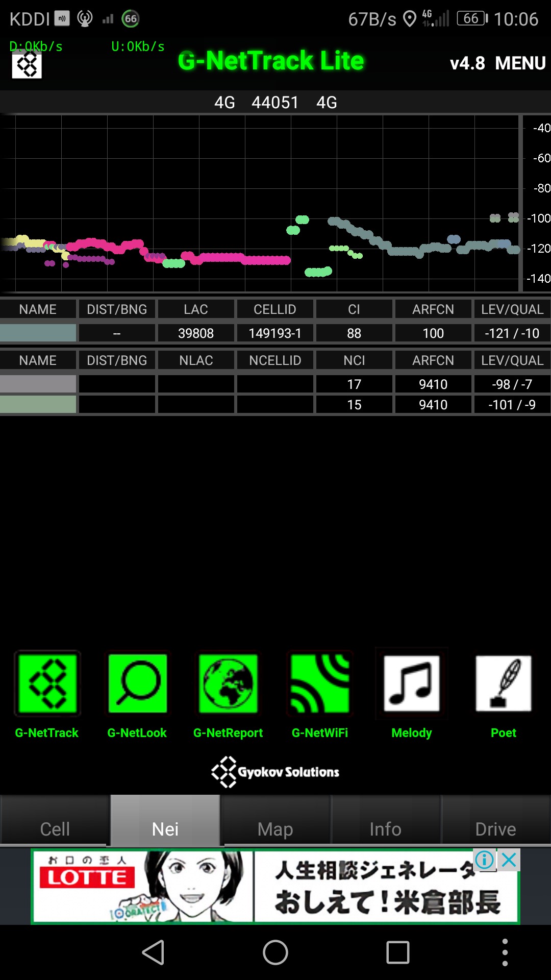
Task: Open the recent apps square button
Action: tap(398, 952)
